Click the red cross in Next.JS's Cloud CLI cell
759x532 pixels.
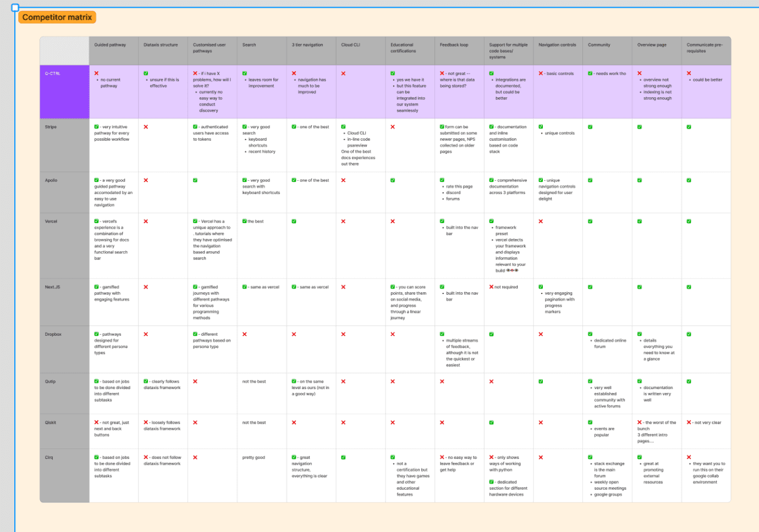343,287
